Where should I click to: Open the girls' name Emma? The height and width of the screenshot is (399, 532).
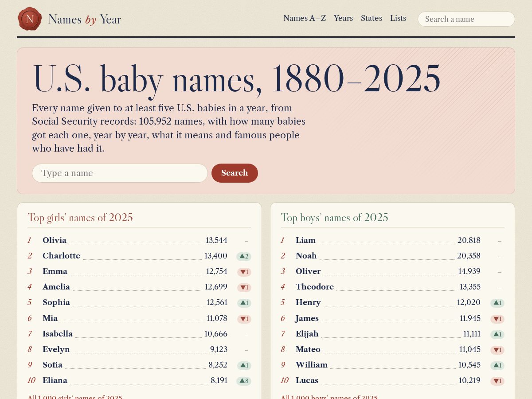(x=55, y=271)
